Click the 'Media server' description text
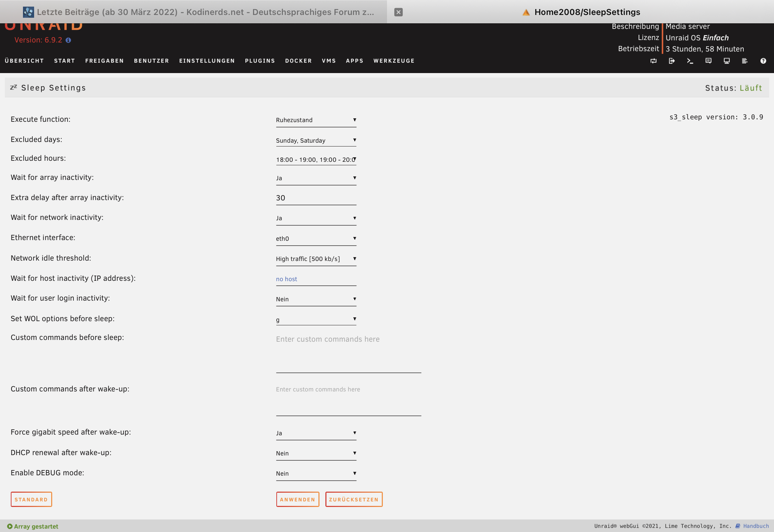774x532 pixels. tap(688, 26)
